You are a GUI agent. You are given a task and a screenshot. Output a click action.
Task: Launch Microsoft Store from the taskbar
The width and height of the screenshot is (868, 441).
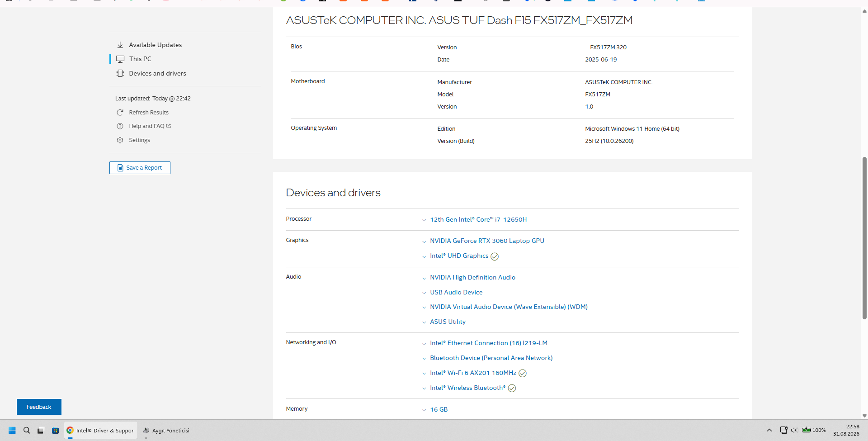tap(55, 431)
